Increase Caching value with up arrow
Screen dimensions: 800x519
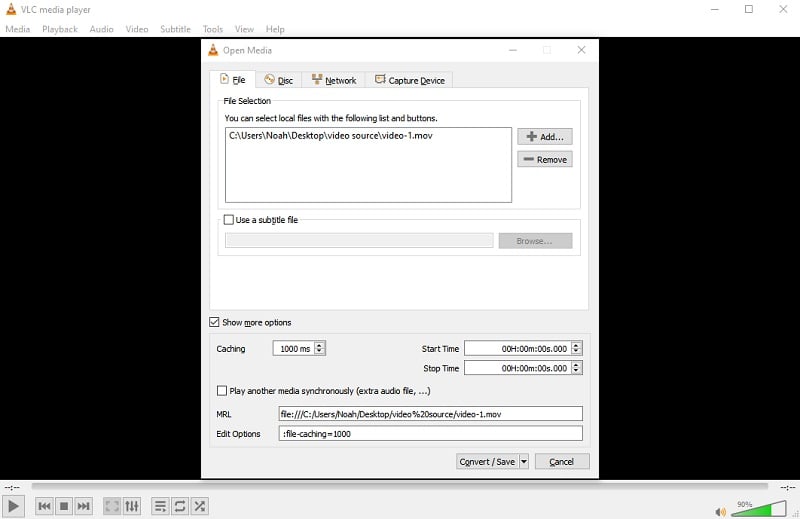319,345
